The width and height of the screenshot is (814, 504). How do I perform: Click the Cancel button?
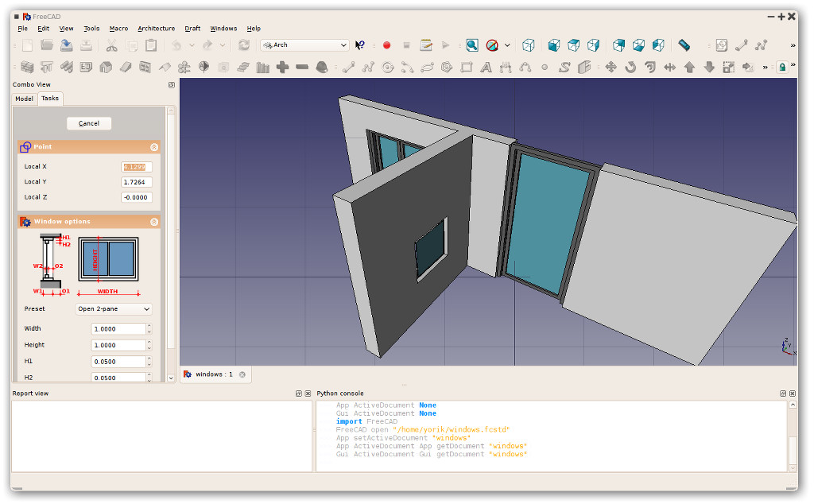pyautogui.click(x=89, y=123)
